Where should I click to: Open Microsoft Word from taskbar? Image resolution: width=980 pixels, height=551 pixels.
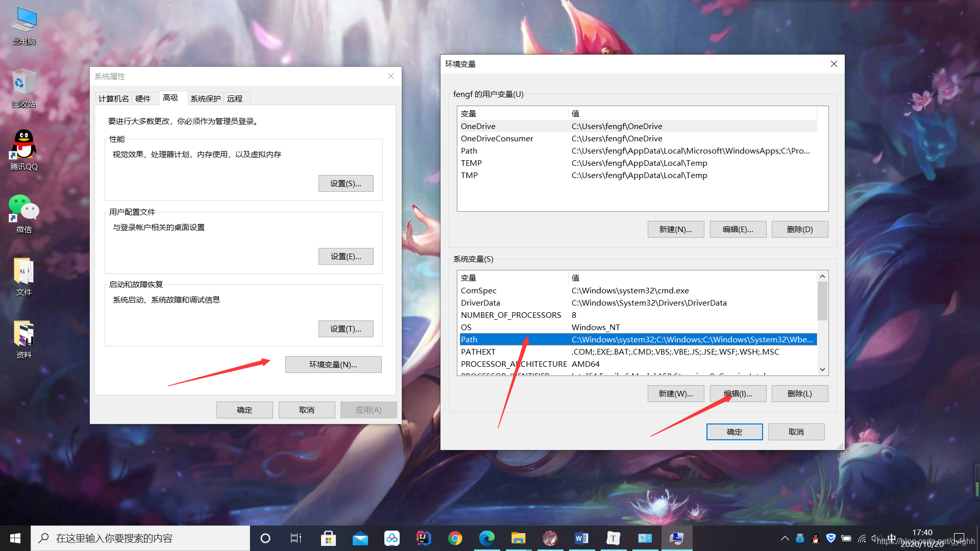(582, 538)
